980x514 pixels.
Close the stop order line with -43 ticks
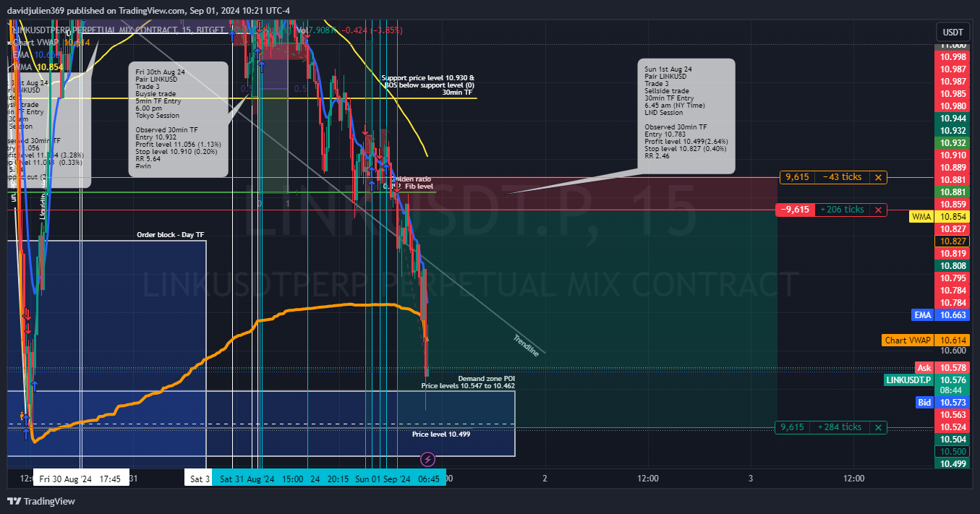[878, 177]
